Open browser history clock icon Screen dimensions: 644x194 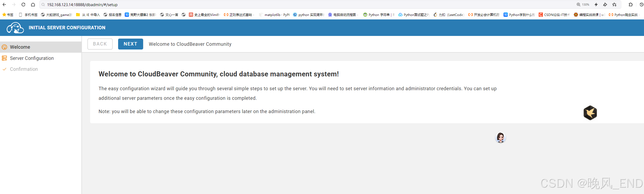641,5
